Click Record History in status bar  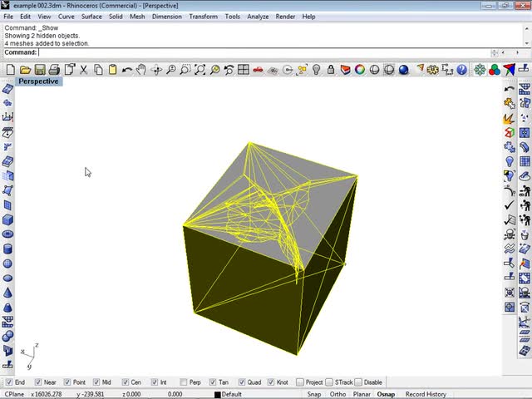pos(426,394)
